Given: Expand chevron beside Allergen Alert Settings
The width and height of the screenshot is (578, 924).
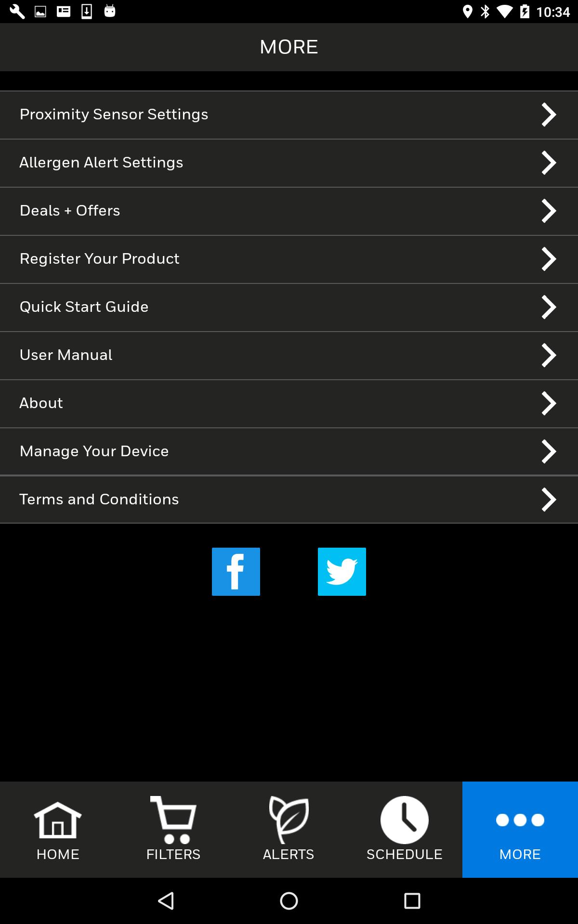Looking at the screenshot, I should pyautogui.click(x=549, y=163).
